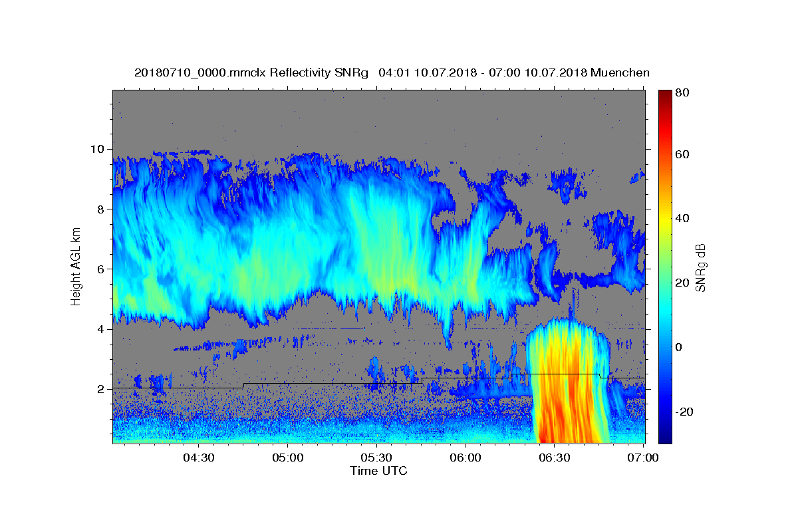
Task: Click the 'SNRg dB' colorbar label
Action: (701, 267)
